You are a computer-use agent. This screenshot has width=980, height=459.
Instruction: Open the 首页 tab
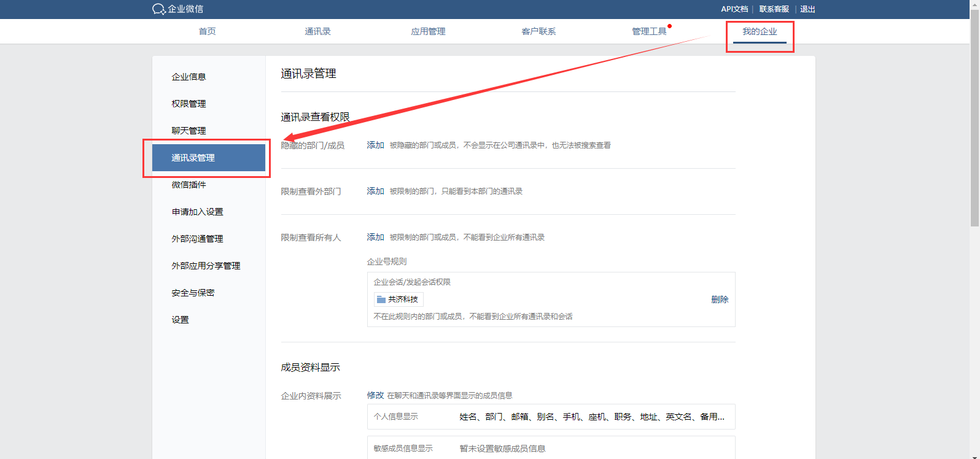[207, 31]
